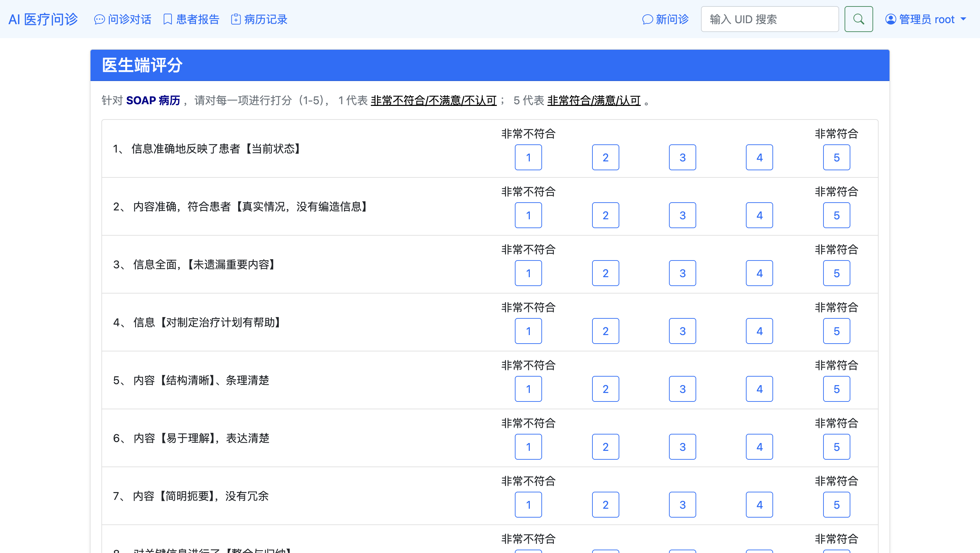Viewport: 980px width, 553px height.
Task: Type in the 输入 UID 搜索 field
Action: pos(769,19)
